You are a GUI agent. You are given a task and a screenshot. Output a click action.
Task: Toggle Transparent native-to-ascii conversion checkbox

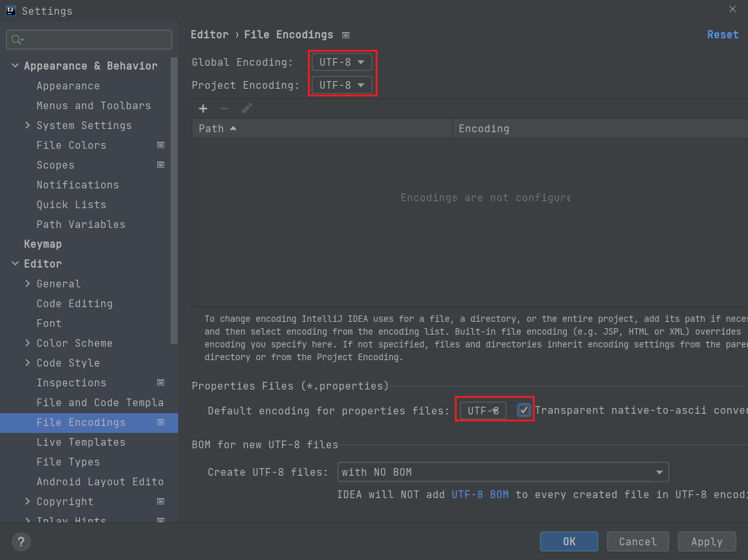[x=524, y=410]
